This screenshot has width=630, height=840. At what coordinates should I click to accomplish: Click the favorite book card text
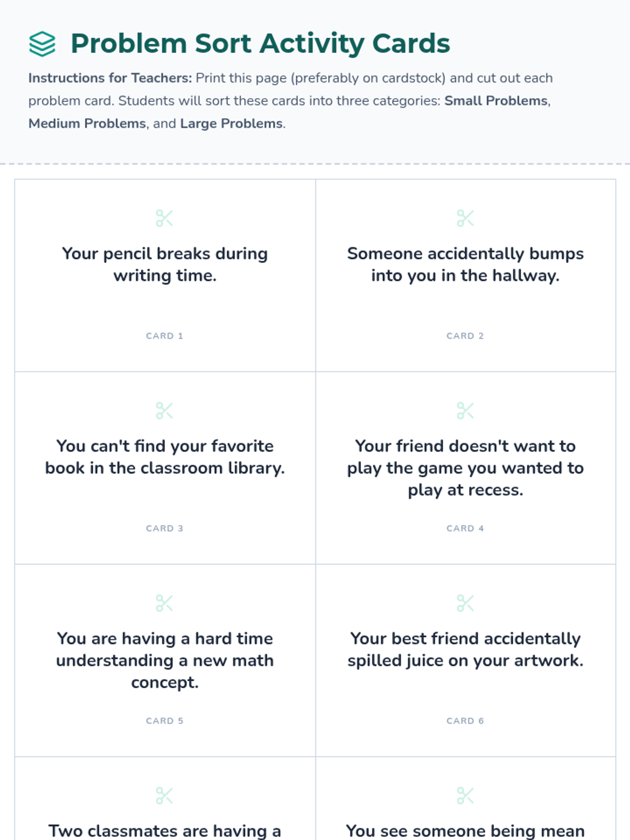(165, 457)
